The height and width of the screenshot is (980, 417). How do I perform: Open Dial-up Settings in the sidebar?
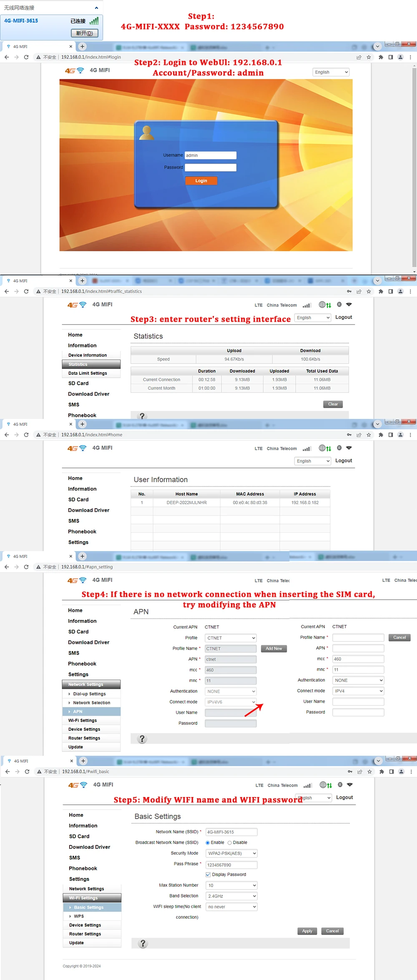[x=89, y=694]
